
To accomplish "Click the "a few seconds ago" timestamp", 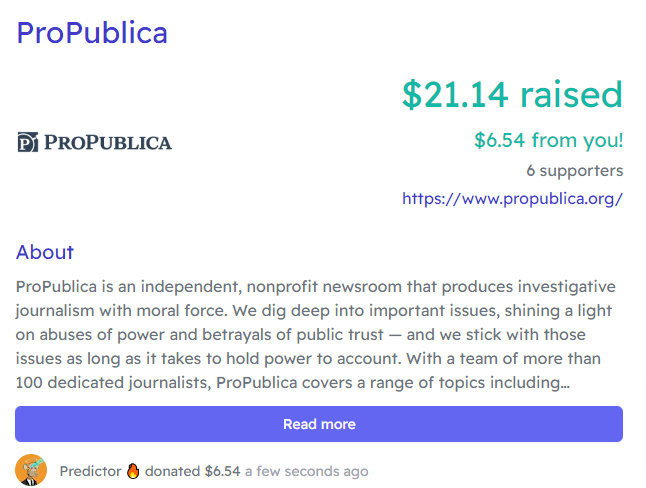I will [x=307, y=471].
